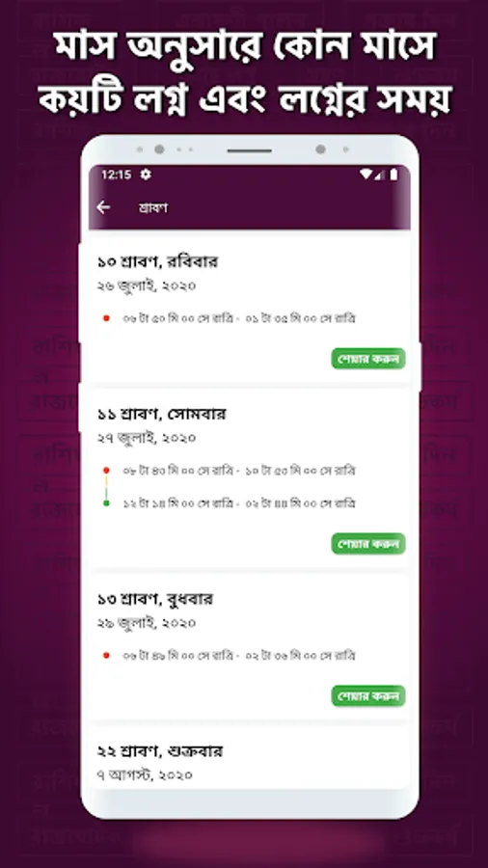488x868 pixels.
Task: Select the time range on ২৬ জুলাই, ২০২০
Action: pos(239,318)
